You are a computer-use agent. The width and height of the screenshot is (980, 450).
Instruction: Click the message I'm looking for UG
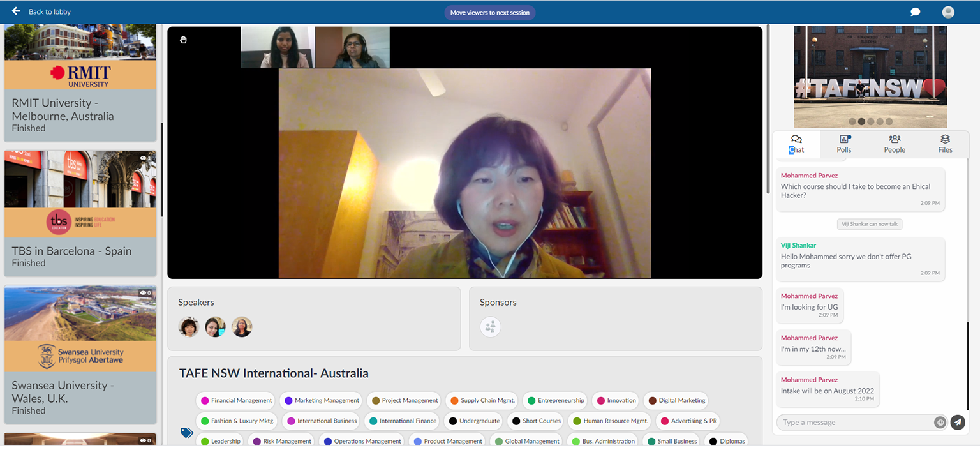(x=810, y=305)
